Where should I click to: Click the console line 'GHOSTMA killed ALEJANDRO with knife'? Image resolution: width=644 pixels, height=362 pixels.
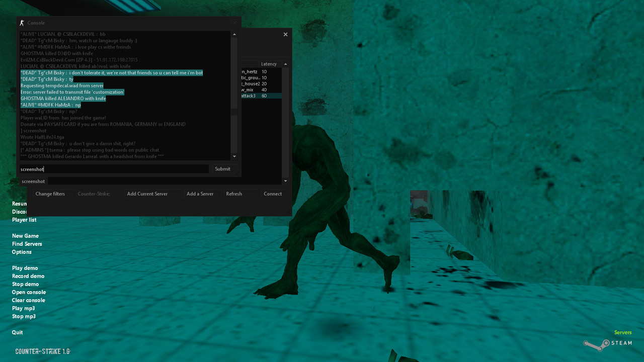(x=63, y=99)
